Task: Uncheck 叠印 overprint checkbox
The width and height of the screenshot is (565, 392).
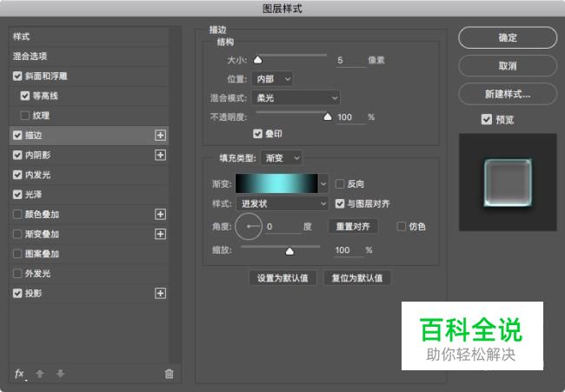Action: click(x=257, y=134)
